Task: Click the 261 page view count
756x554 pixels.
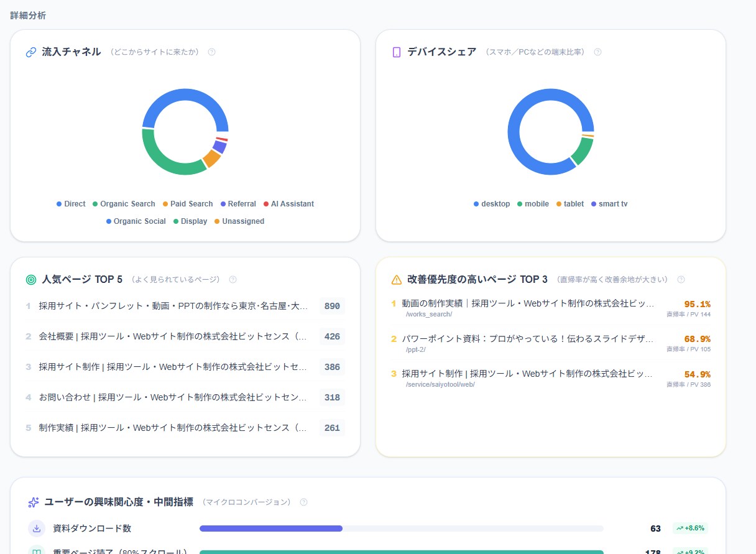Action: (x=332, y=428)
